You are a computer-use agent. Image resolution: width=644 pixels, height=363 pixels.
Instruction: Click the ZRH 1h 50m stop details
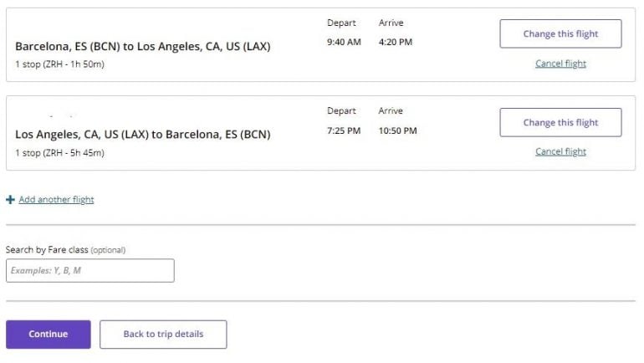click(59, 64)
